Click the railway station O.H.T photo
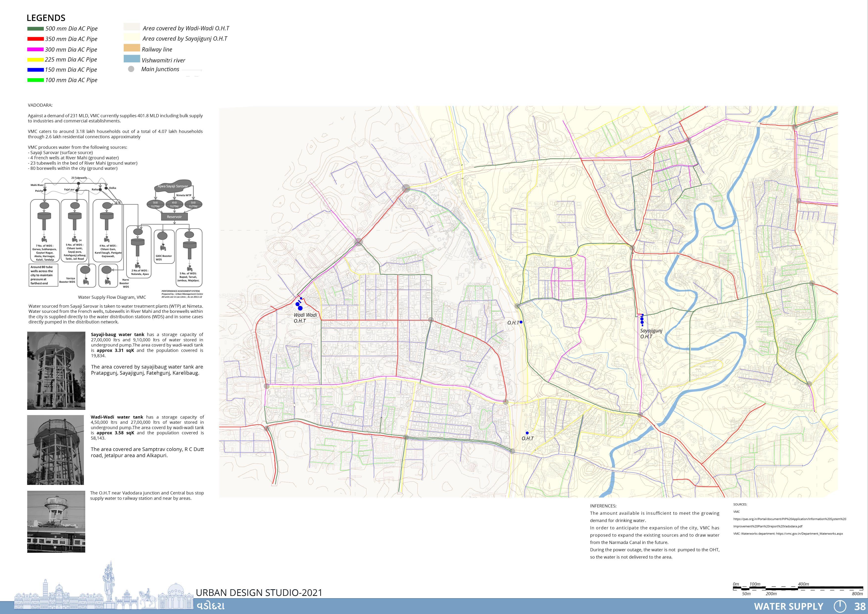The height and width of the screenshot is (614, 868). pos(56,522)
